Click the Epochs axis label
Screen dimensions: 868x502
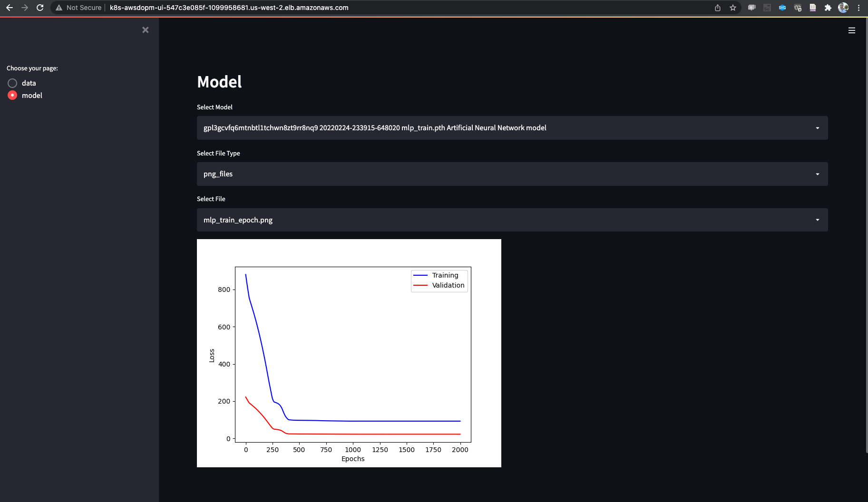point(353,459)
